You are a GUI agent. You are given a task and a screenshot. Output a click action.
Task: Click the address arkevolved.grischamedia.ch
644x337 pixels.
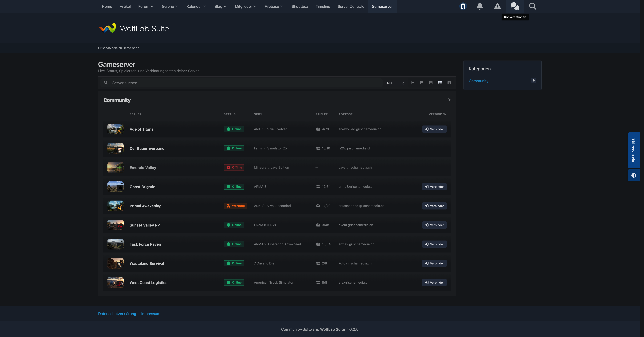[360, 129]
